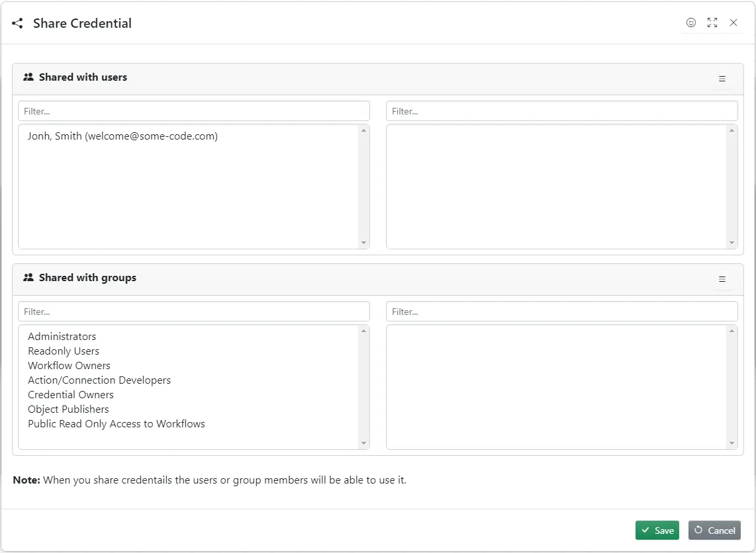Click the left users Filter input field
This screenshot has width=756, height=553.
pos(193,111)
